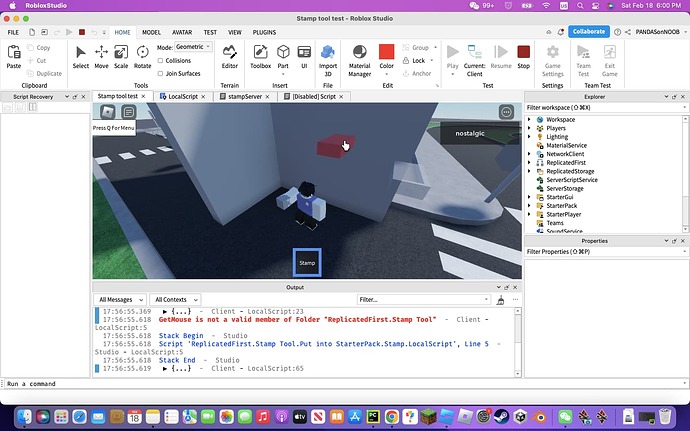690x431 pixels.
Task: Expand the Workspace tree node
Action: click(529, 119)
